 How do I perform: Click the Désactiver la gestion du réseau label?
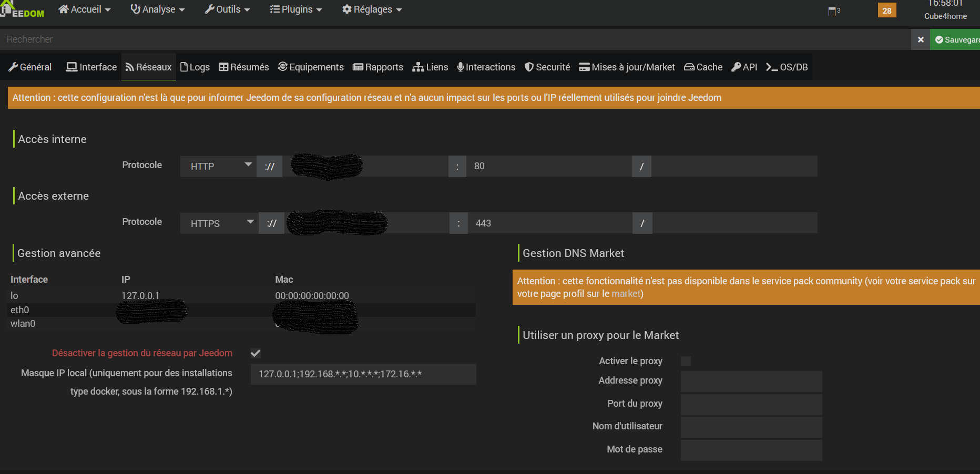(142, 353)
